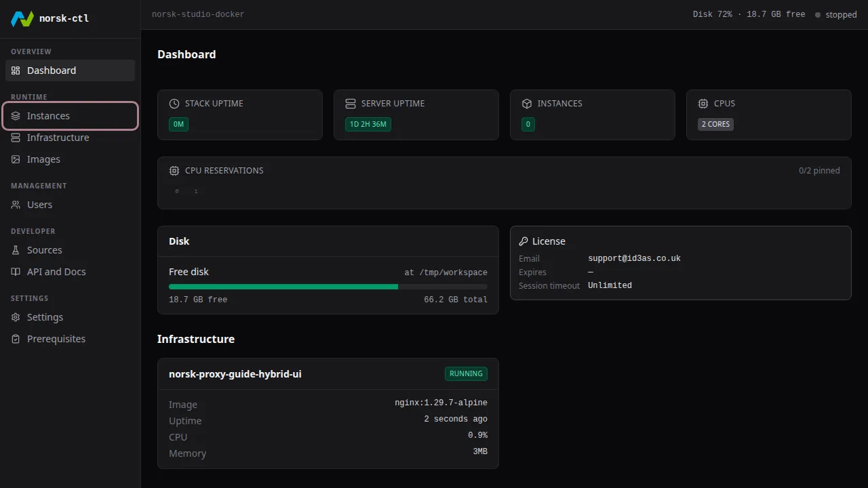Open the norsk-proxy-guide-hybrid-ui card title
Viewport: 868px width, 488px height.
[235, 374]
